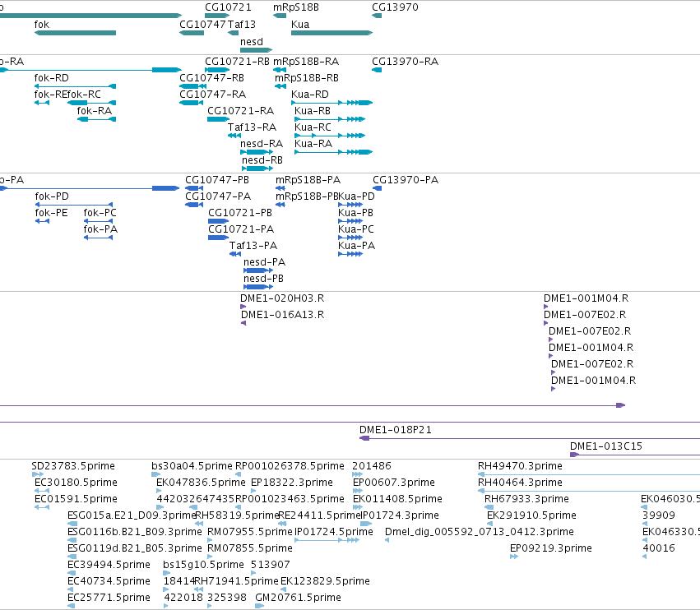Click the GM20761.5prime EST label
700x610 pixels.
299,598
